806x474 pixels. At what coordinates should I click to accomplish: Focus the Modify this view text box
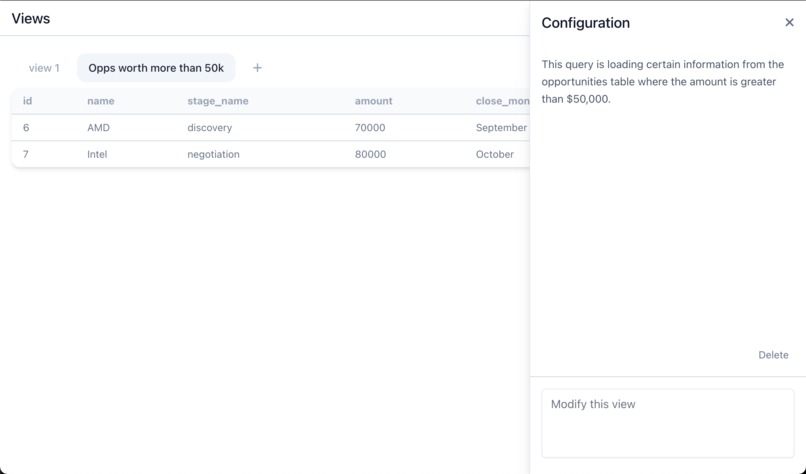(x=668, y=423)
